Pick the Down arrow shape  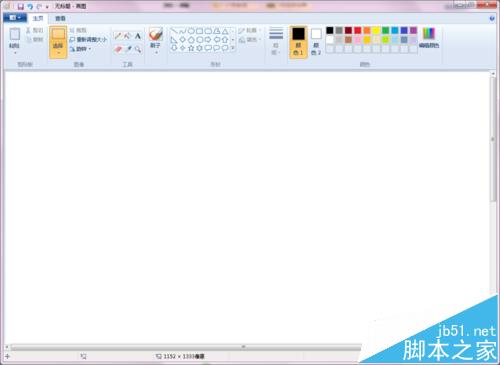[x=174, y=48]
